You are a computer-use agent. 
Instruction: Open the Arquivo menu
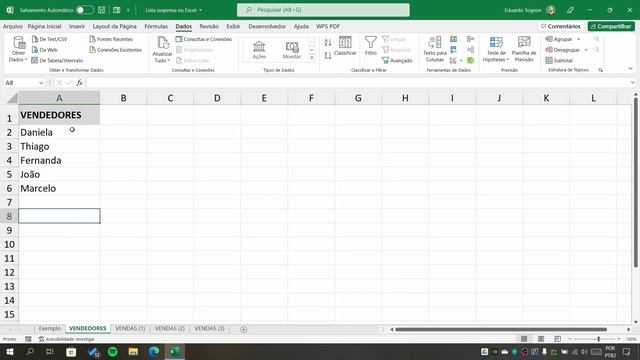point(13,26)
